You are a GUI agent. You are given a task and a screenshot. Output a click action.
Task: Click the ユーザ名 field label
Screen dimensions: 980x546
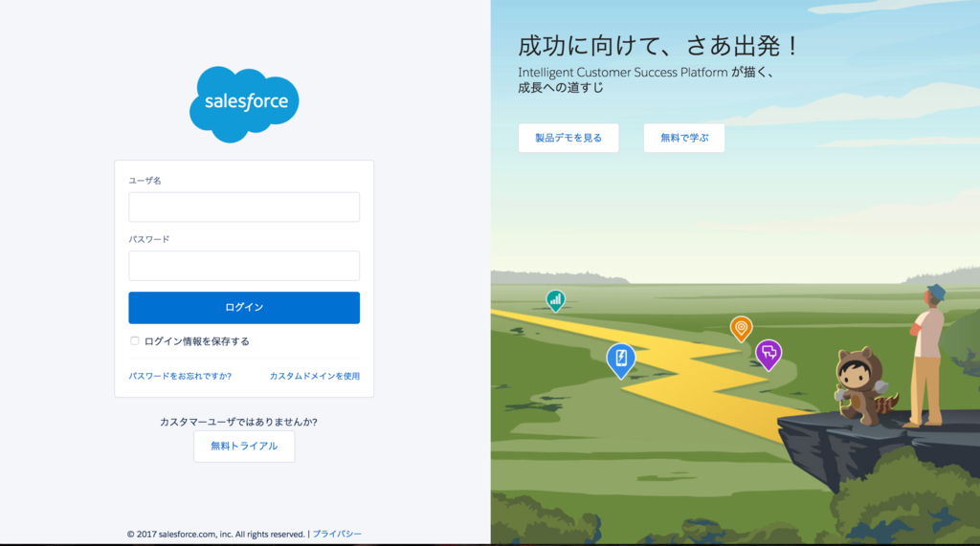tap(145, 181)
